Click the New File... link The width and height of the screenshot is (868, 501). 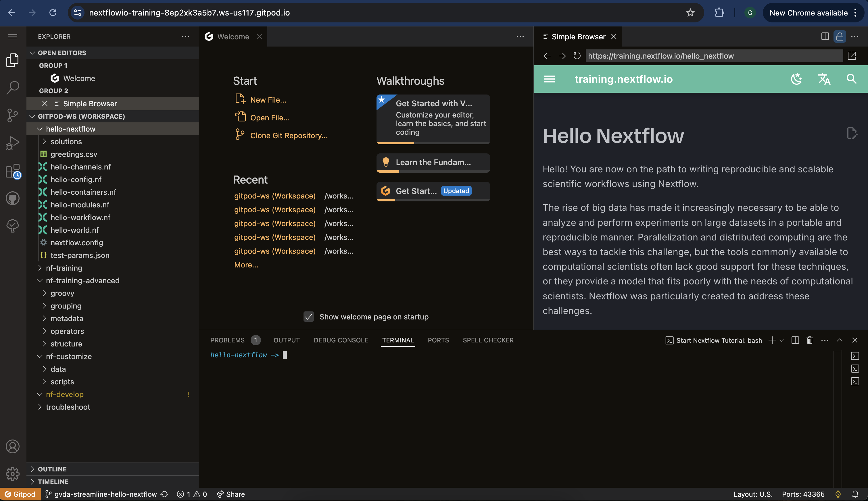[268, 100]
